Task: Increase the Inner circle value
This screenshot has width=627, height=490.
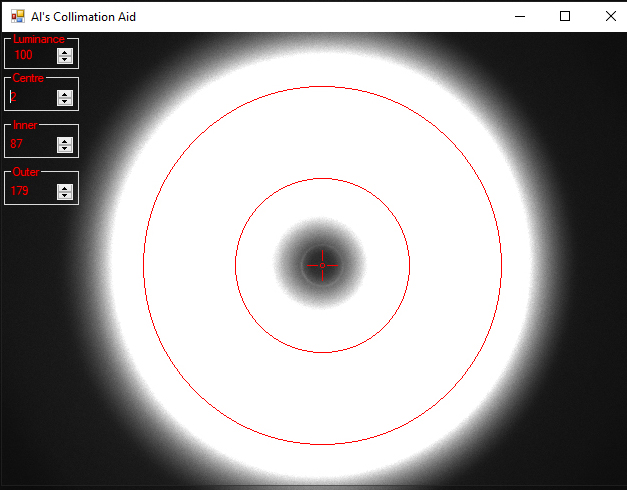Action: (x=65, y=141)
